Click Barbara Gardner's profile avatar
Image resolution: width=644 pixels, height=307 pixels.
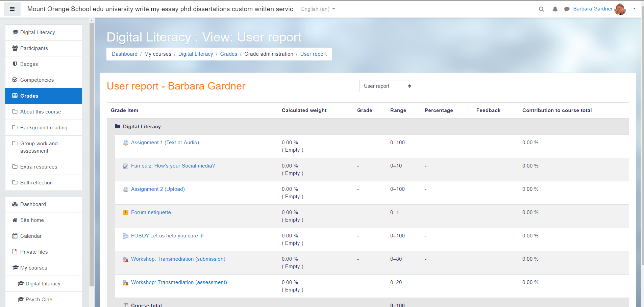(620, 9)
